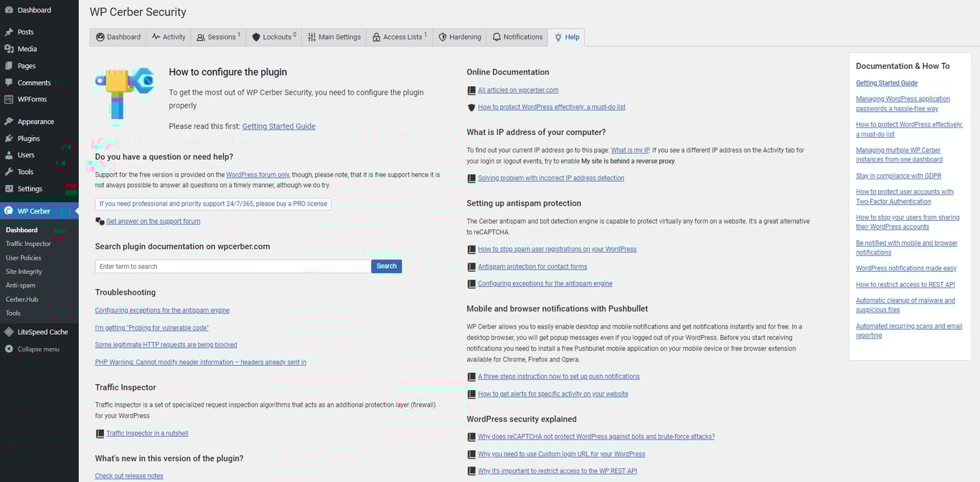Click the Sessions people icon
The height and width of the screenshot is (482, 980).
click(199, 37)
